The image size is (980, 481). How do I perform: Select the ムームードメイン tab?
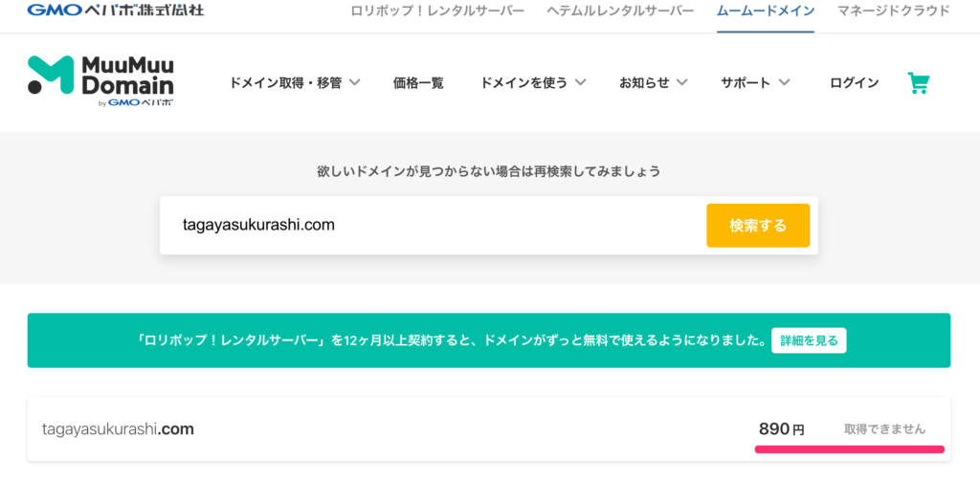[766, 11]
